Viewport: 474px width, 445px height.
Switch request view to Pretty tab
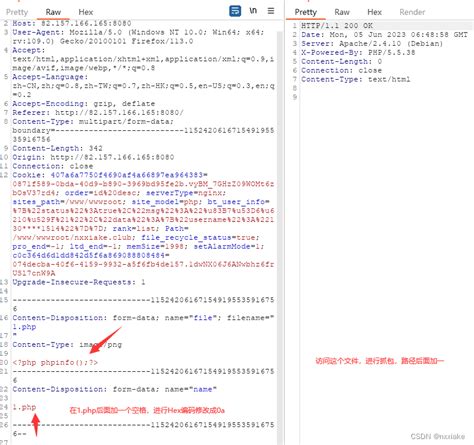coord(17,12)
